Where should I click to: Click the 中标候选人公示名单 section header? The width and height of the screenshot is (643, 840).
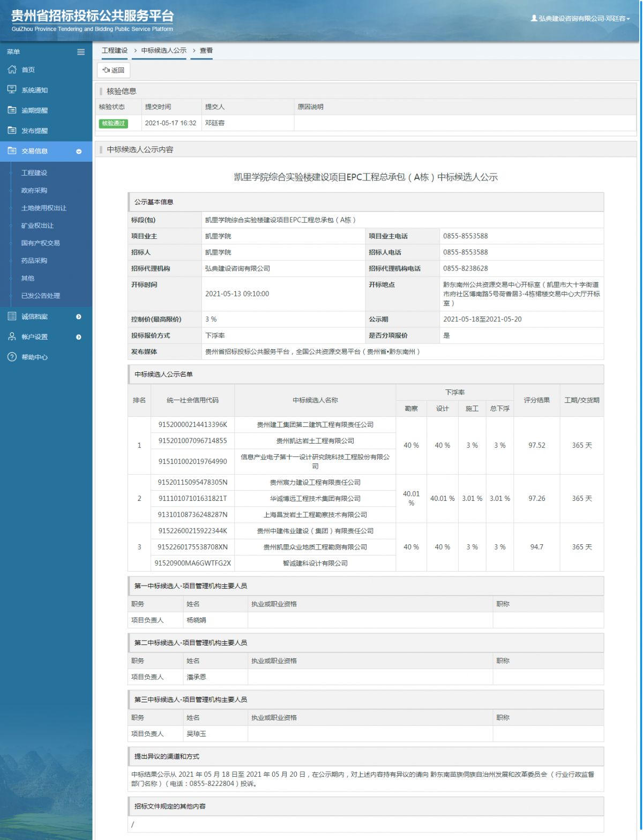click(x=366, y=374)
